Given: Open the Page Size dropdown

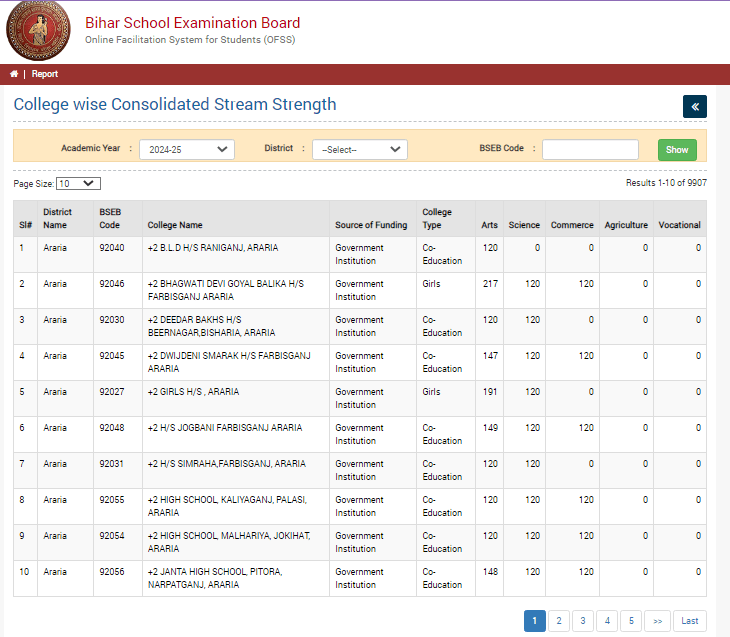Looking at the screenshot, I should pyautogui.click(x=78, y=184).
